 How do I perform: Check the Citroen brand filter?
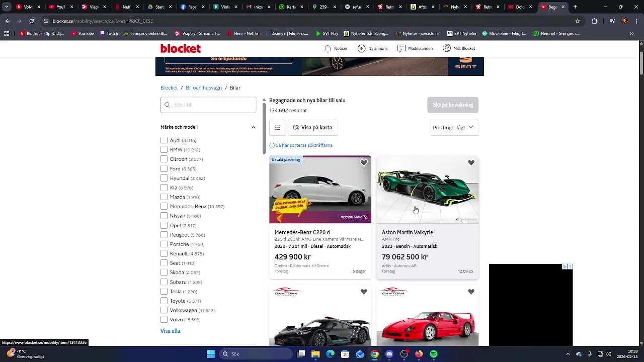[x=164, y=159]
